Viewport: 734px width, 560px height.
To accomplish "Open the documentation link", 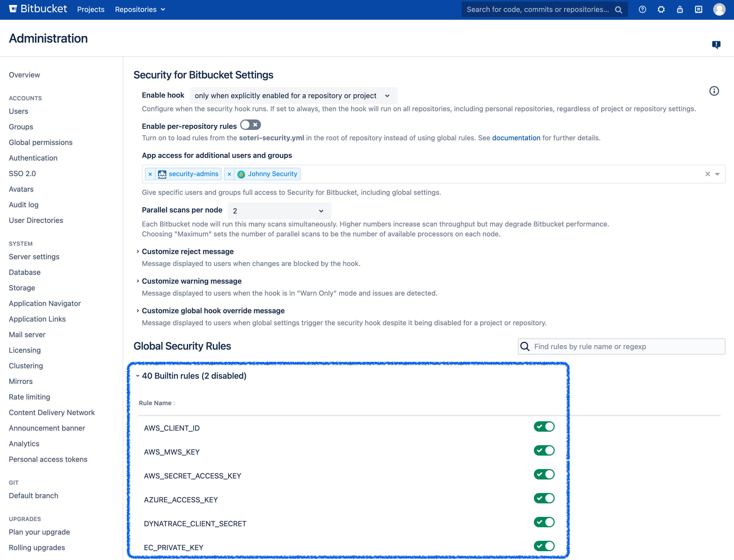I will point(516,138).
